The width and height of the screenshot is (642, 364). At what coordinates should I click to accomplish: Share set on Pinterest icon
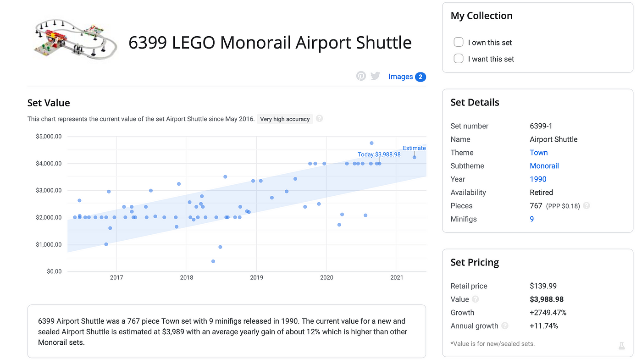[361, 76]
